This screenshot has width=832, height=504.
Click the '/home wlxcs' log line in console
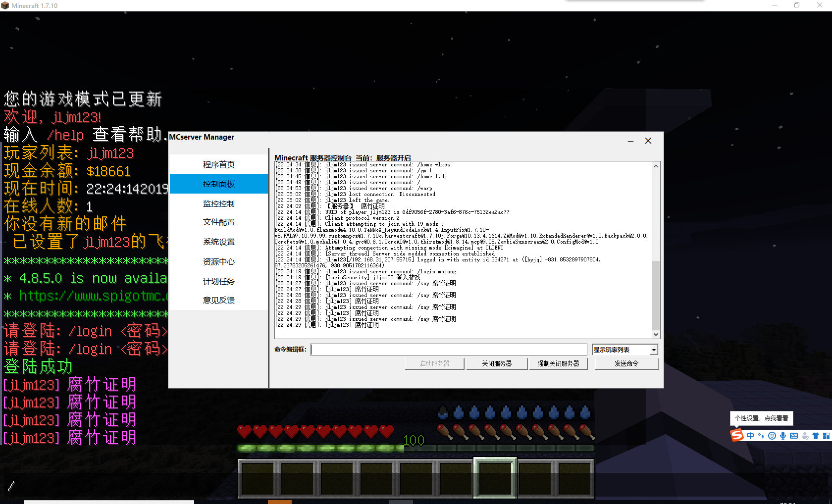click(x=363, y=165)
